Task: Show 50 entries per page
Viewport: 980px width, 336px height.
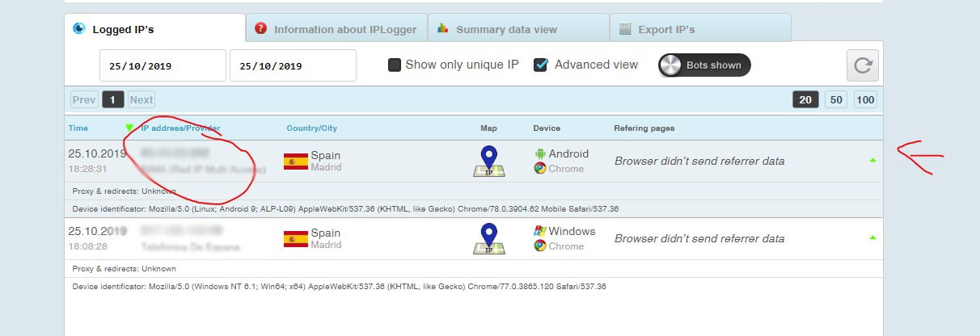Action: click(836, 100)
